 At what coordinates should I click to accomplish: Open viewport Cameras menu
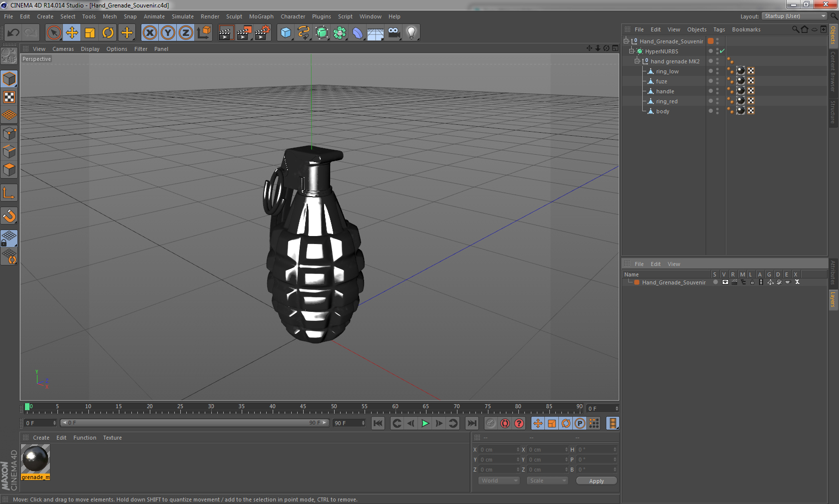pyautogui.click(x=63, y=49)
